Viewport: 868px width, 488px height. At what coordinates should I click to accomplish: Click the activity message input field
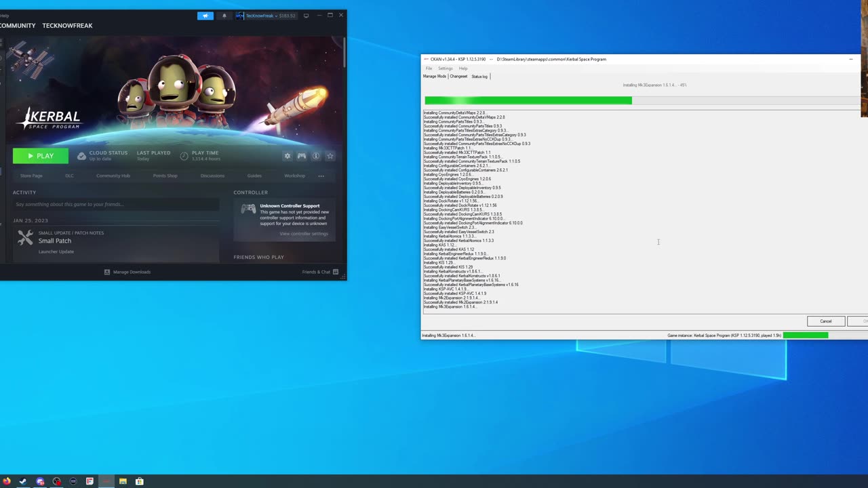point(116,204)
